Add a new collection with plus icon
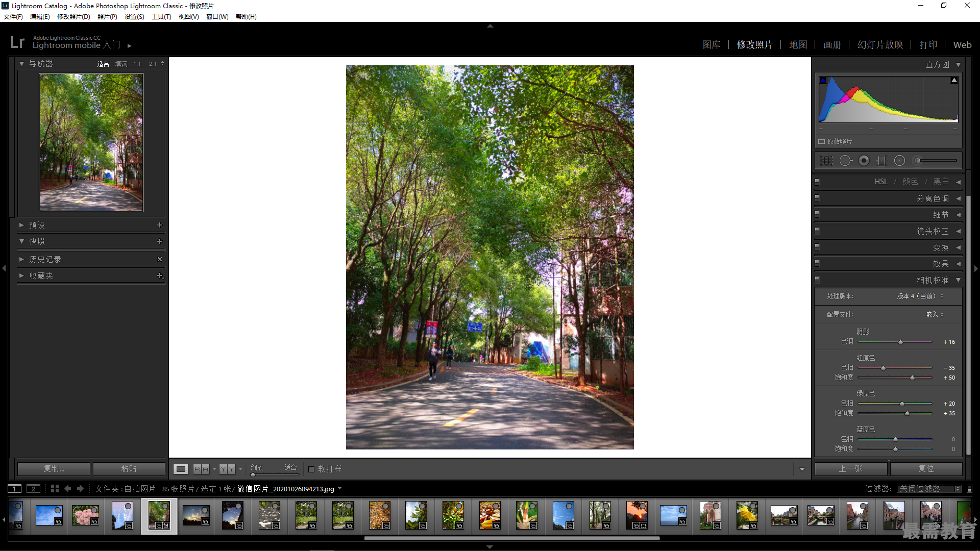The height and width of the screenshot is (551, 980). (160, 275)
